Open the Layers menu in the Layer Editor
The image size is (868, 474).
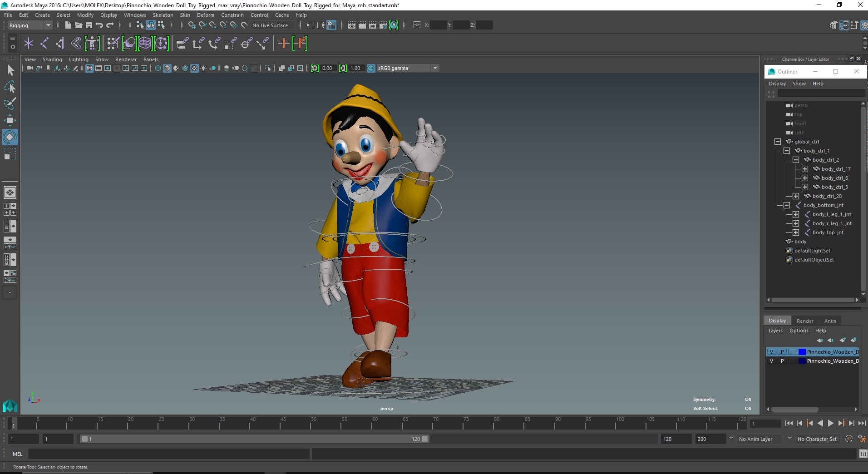click(x=775, y=331)
